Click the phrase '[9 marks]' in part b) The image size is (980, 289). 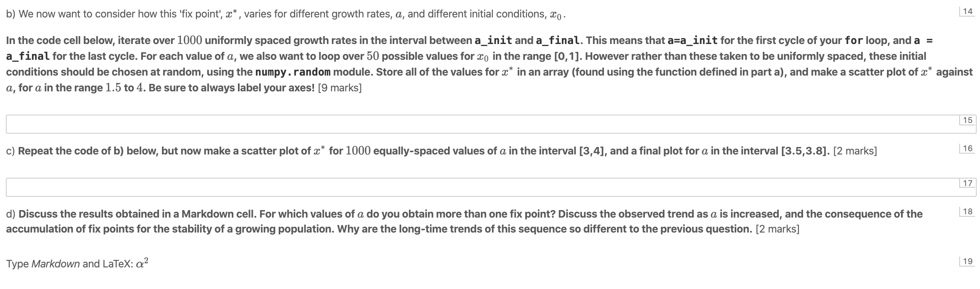point(341,88)
